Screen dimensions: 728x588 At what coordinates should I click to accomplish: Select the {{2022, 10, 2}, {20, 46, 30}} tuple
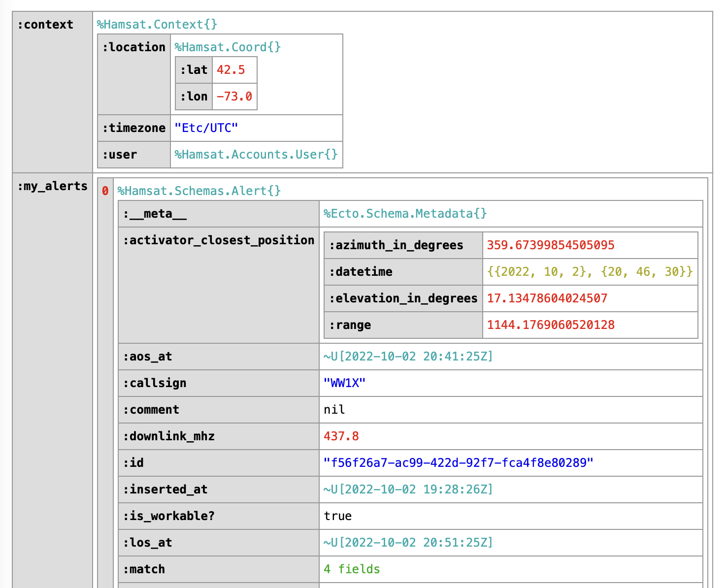coord(590,272)
